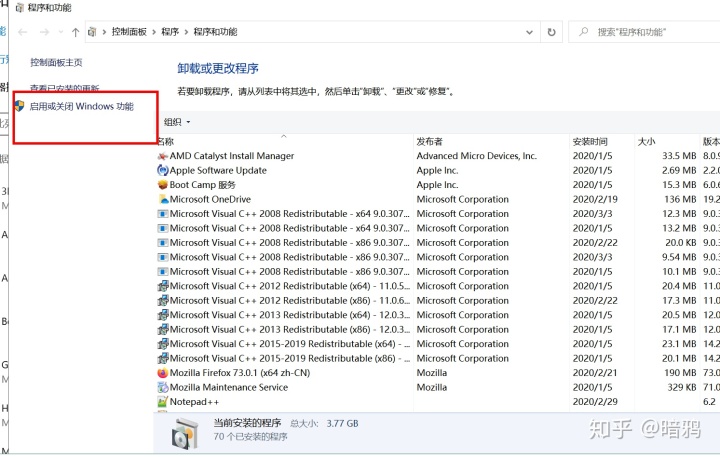The height and width of the screenshot is (458, 720).
Task: Click the Boot Camp 服务 box icon
Action: 163,185
